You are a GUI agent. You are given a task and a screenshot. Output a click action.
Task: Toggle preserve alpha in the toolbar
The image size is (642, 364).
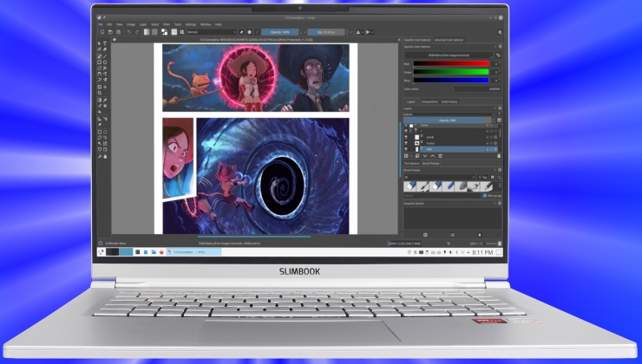click(x=249, y=32)
